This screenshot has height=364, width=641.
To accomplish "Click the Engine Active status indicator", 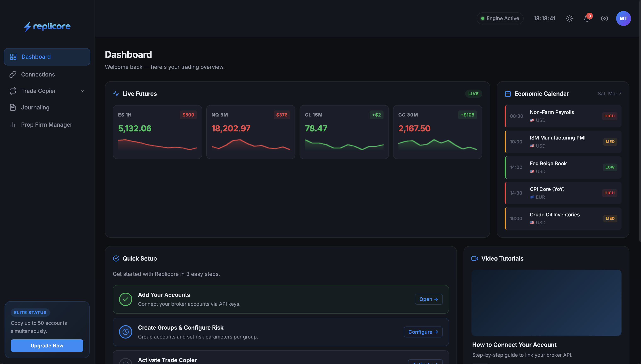I will point(500,18).
